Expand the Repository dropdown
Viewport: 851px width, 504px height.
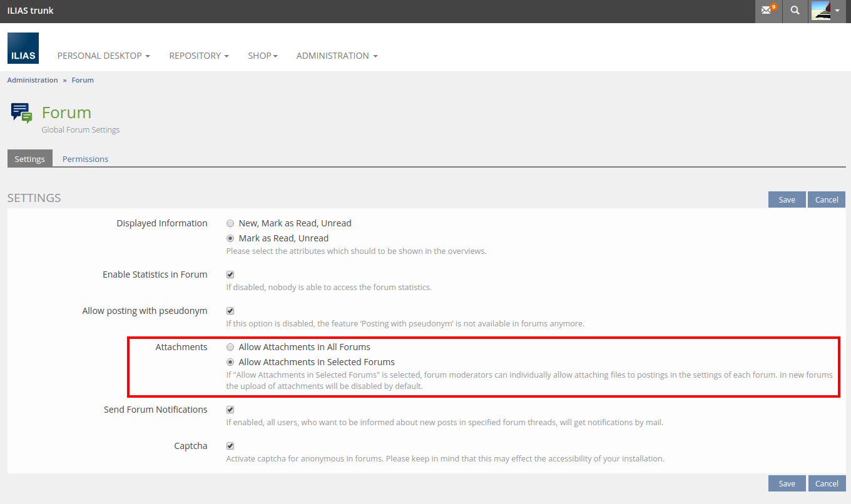[x=198, y=56]
